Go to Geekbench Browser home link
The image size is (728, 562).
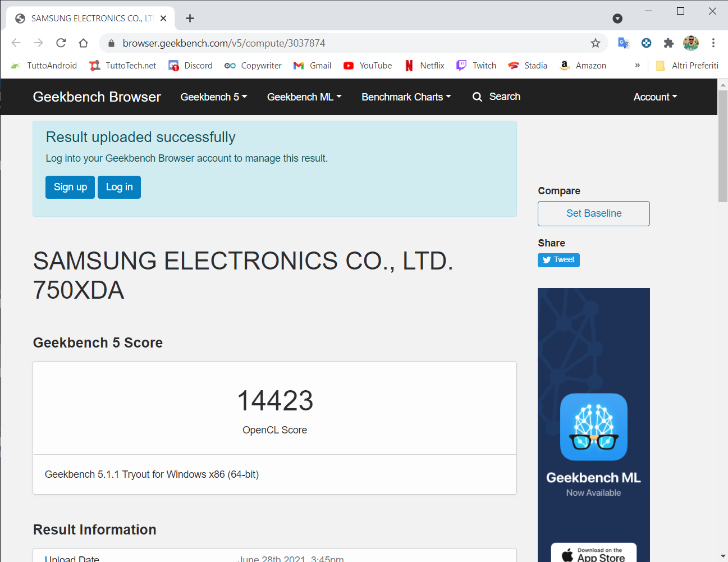coord(97,97)
